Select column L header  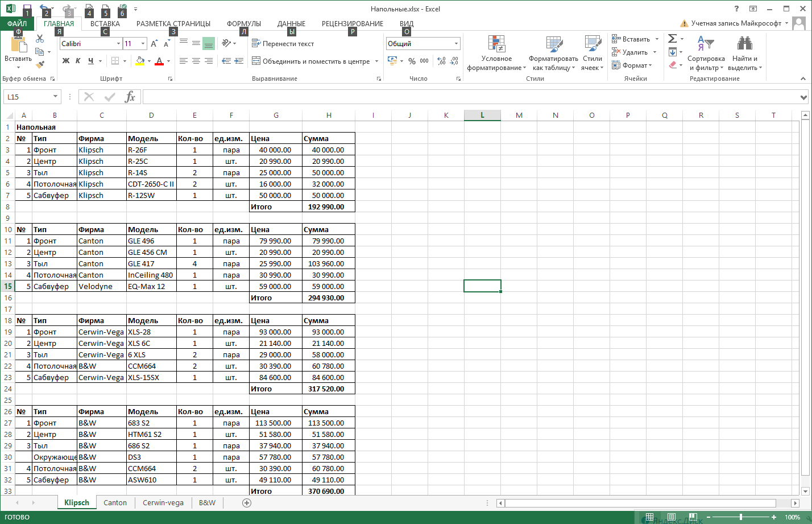[x=482, y=115]
